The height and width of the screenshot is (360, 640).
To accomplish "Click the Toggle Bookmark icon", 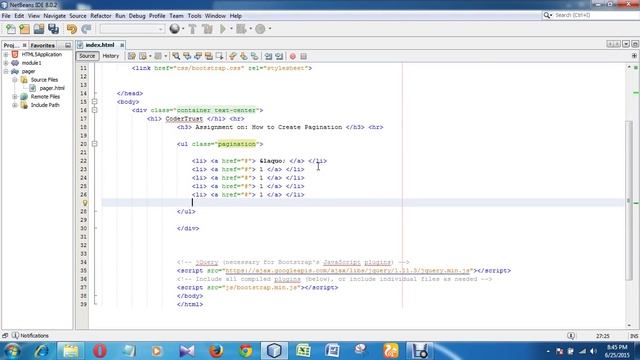I will 255,56.
